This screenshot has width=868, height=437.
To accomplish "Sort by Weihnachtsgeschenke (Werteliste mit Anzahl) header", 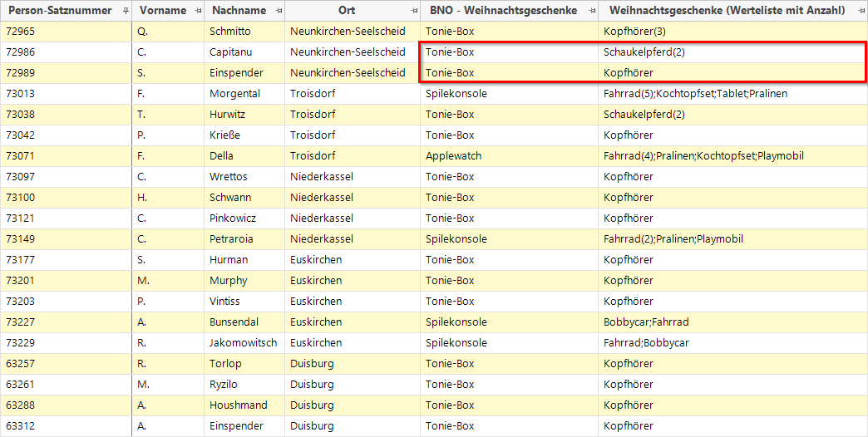I will [x=727, y=11].
